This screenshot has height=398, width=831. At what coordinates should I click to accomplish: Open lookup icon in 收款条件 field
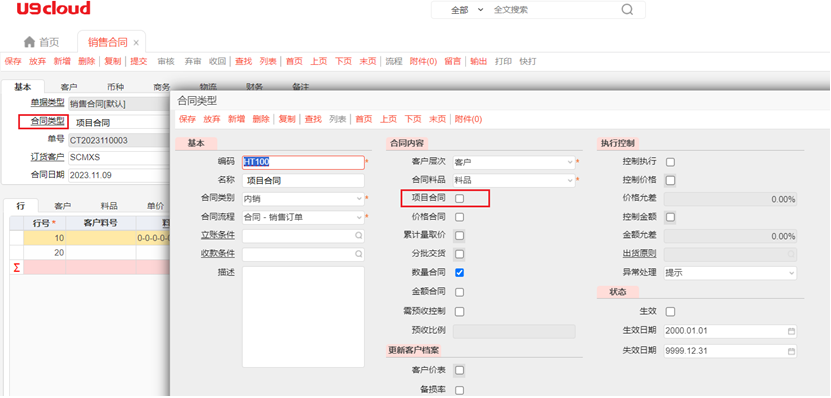(x=358, y=254)
